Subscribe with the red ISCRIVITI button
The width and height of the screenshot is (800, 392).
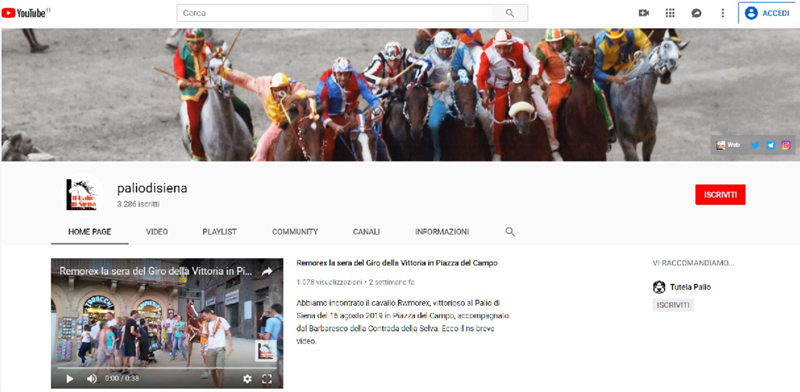tap(720, 194)
